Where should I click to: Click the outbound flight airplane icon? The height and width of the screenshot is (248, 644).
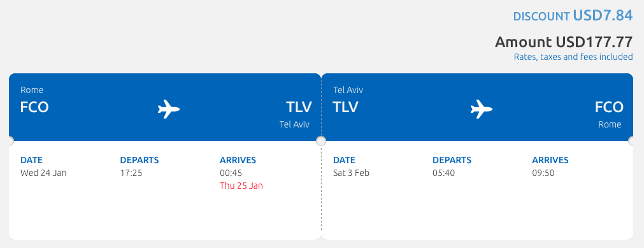(x=169, y=109)
